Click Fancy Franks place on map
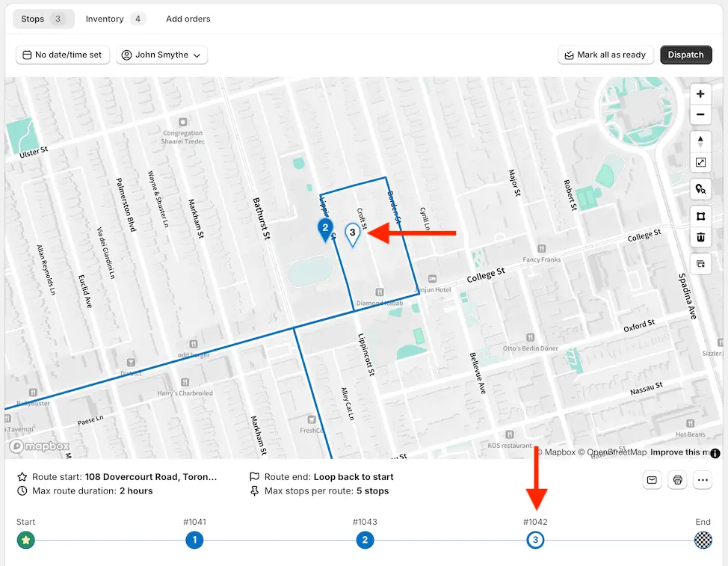Screen dimensions: 728x566 [x=541, y=254]
